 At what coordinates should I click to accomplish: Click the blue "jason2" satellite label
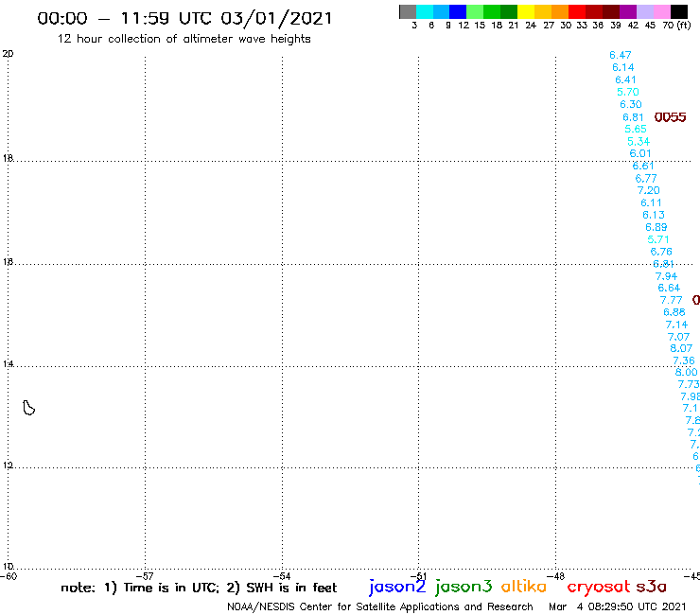(397, 588)
